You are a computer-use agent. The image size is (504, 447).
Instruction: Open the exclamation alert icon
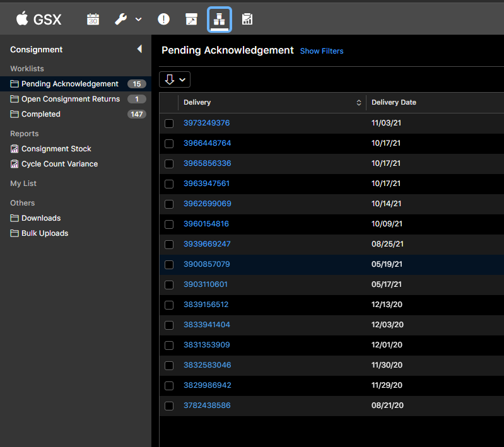163,20
